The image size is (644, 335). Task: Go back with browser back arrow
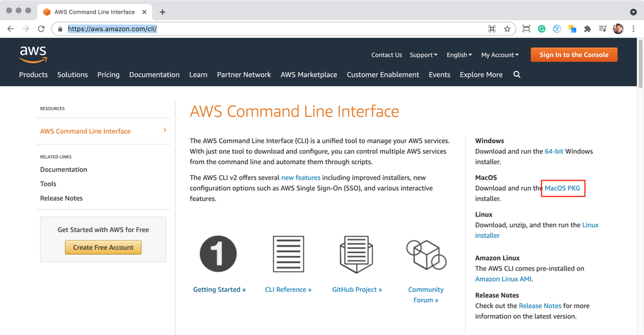coord(11,29)
